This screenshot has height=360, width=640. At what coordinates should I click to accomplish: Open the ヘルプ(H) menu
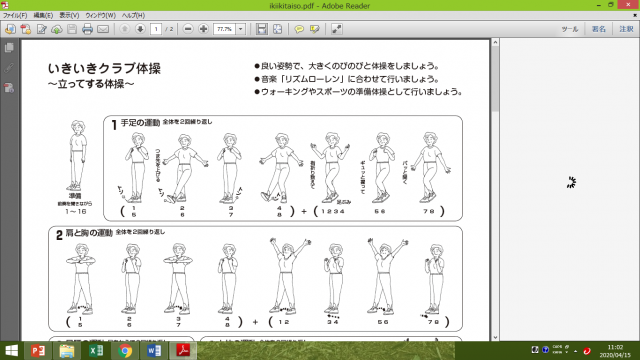[x=133, y=15]
